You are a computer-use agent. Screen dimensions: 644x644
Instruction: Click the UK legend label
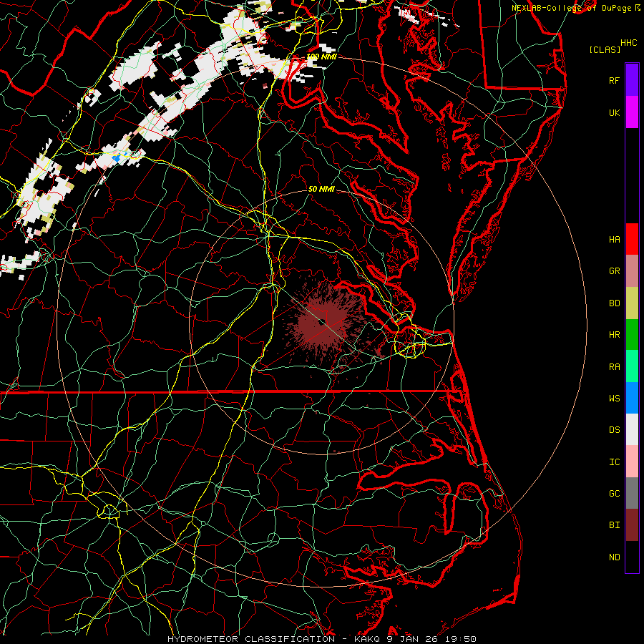615,112
